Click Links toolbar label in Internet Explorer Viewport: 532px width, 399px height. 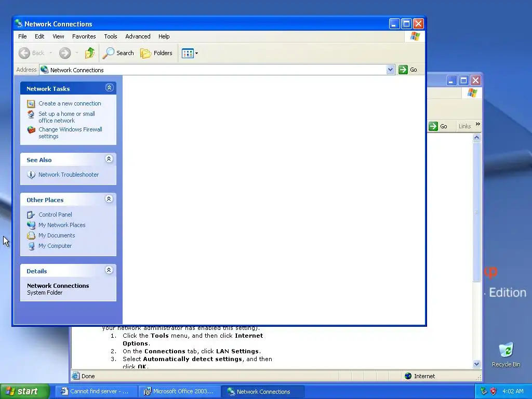(464, 126)
